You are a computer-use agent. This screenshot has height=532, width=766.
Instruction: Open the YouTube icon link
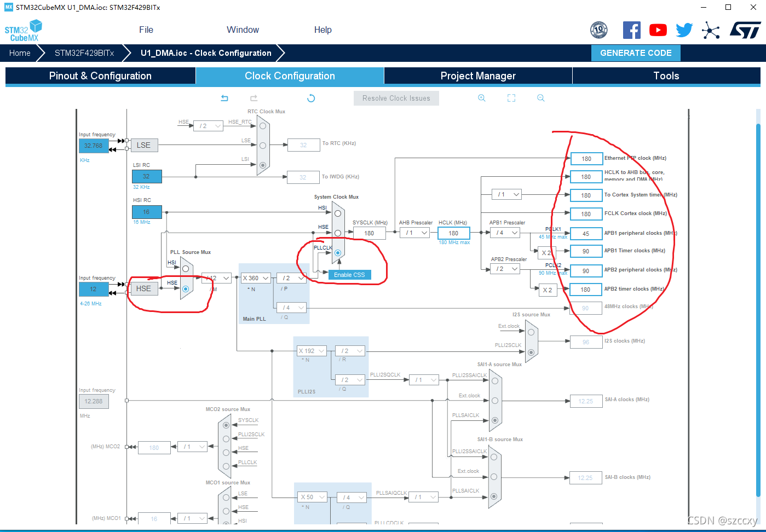pos(658,30)
